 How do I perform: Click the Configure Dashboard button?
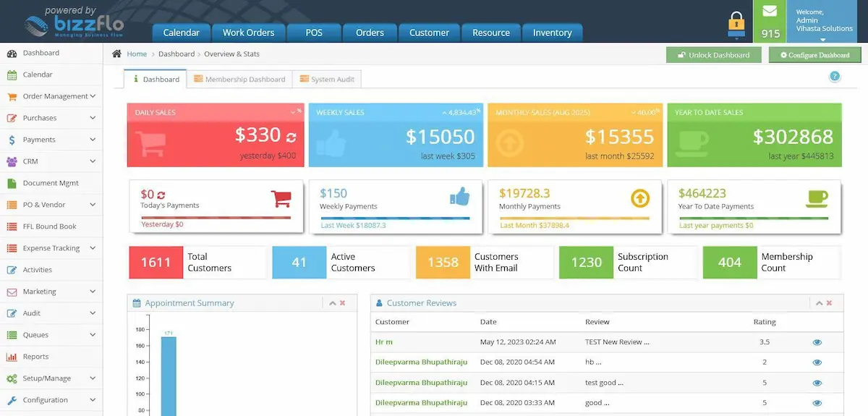coord(814,55)
